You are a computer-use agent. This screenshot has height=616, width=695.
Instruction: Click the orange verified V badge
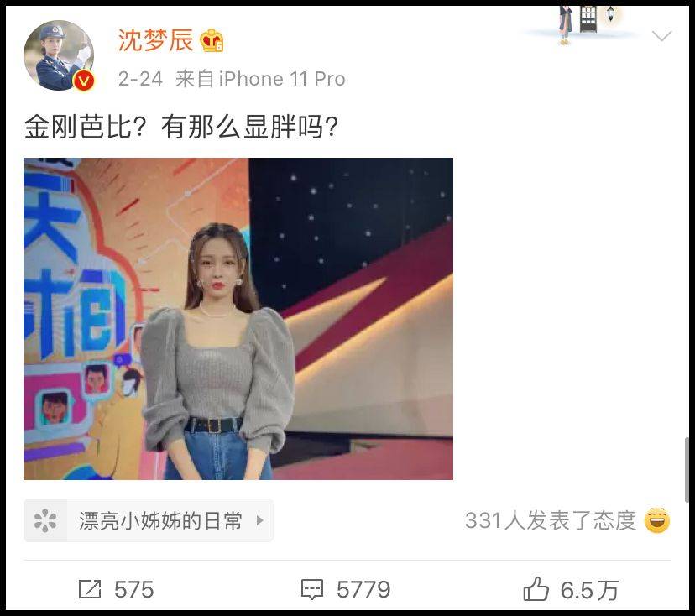click(x=83, y=81)
